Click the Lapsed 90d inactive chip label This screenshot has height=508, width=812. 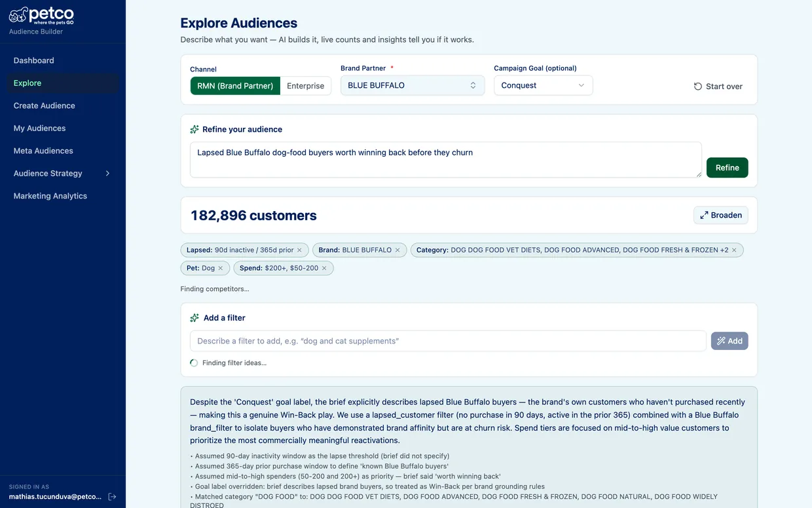240,250
